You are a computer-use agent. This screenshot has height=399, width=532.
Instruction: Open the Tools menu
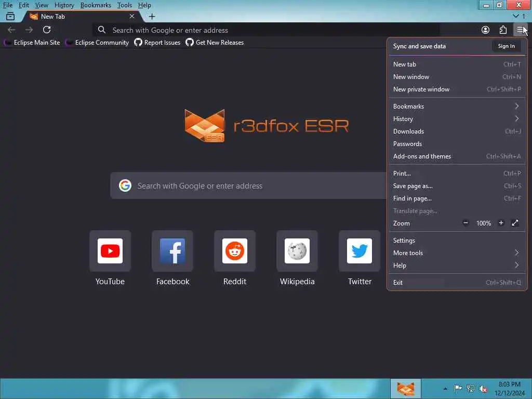pos(125,5)
